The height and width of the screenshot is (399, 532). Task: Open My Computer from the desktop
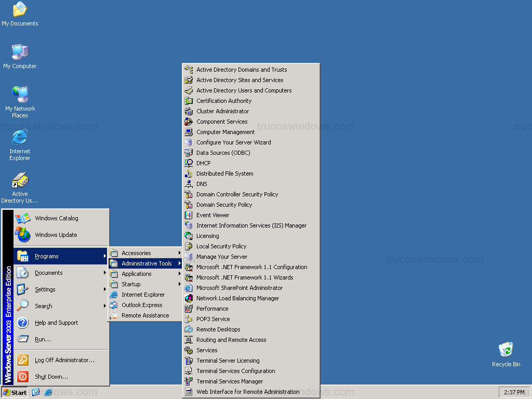coord(20,52)
